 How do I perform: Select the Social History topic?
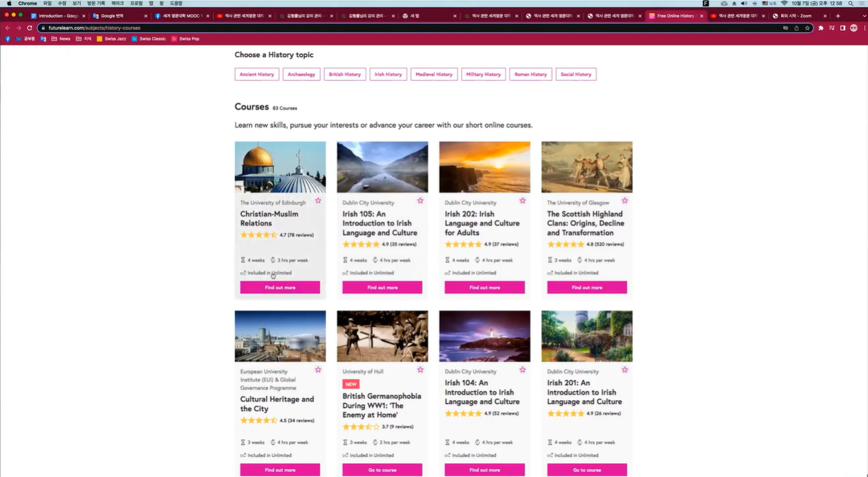click(576, 74)
